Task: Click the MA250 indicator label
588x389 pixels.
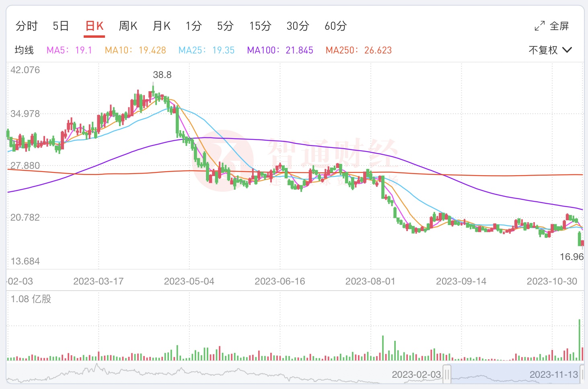Action: pos(358,50)
